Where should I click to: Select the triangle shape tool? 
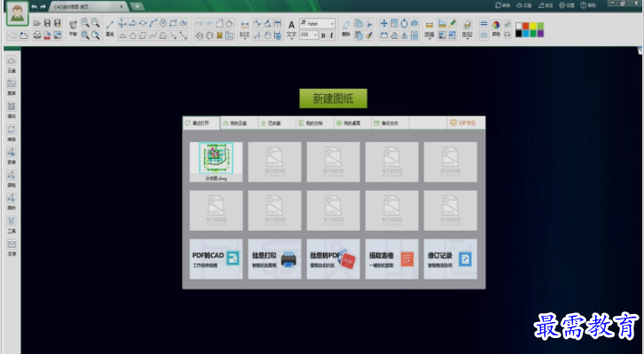(x=122, y=35)
